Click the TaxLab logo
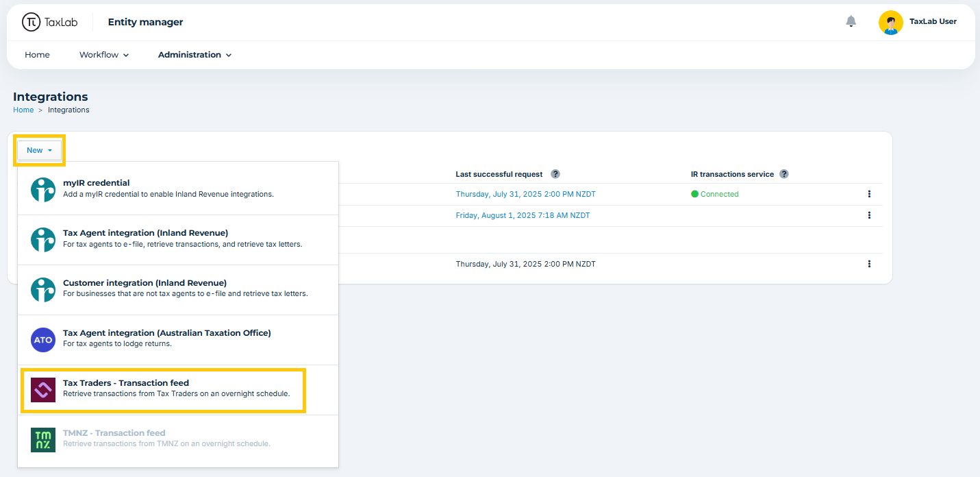 tap(50, 22)
